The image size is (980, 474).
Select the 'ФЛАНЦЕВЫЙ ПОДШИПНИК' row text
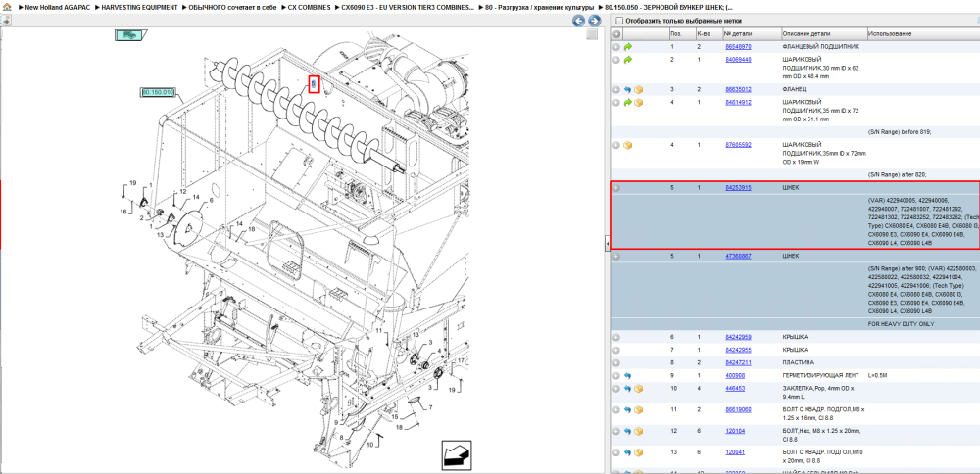[821, 47]
